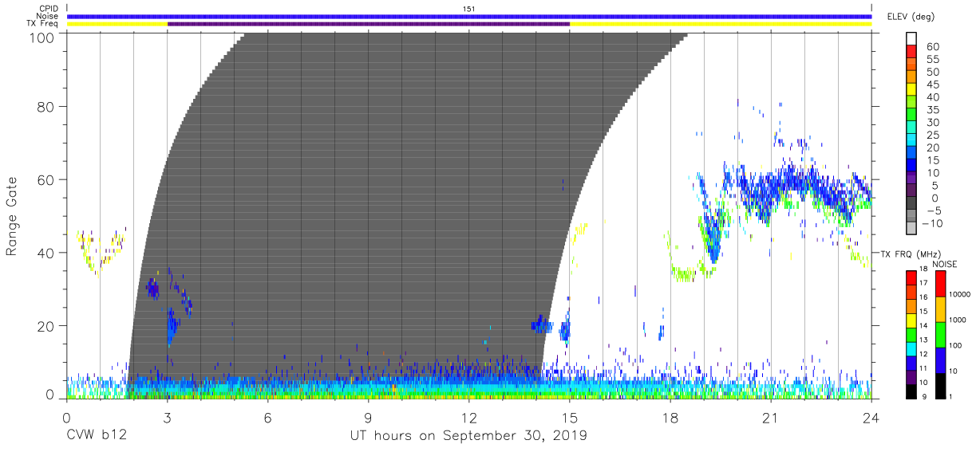
Task: Click the 3 tick on UT hours axis
Action: point(167,417)
